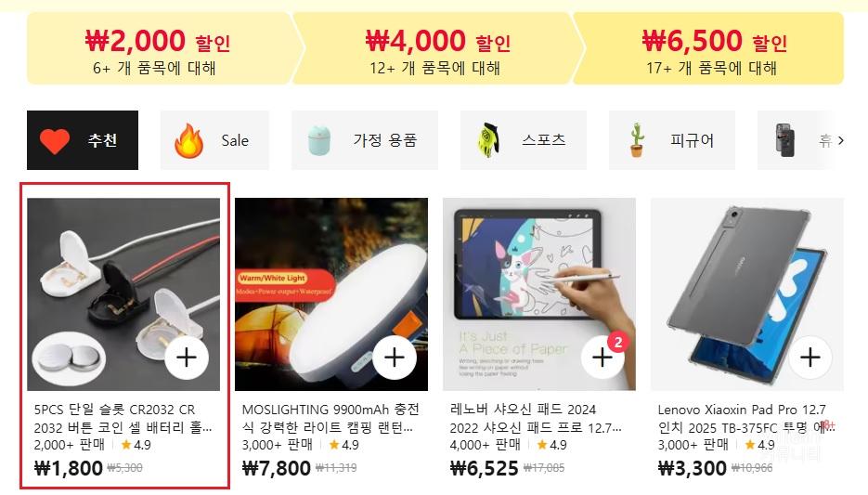Select the heart icon 추천 category
868x495 pixels.
coord(83,140)
